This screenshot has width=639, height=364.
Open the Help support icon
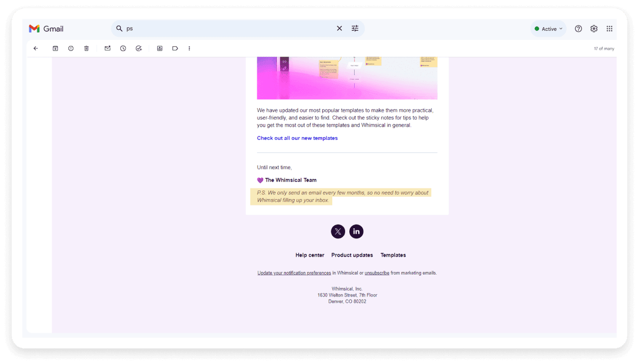[x=578, y=29]
